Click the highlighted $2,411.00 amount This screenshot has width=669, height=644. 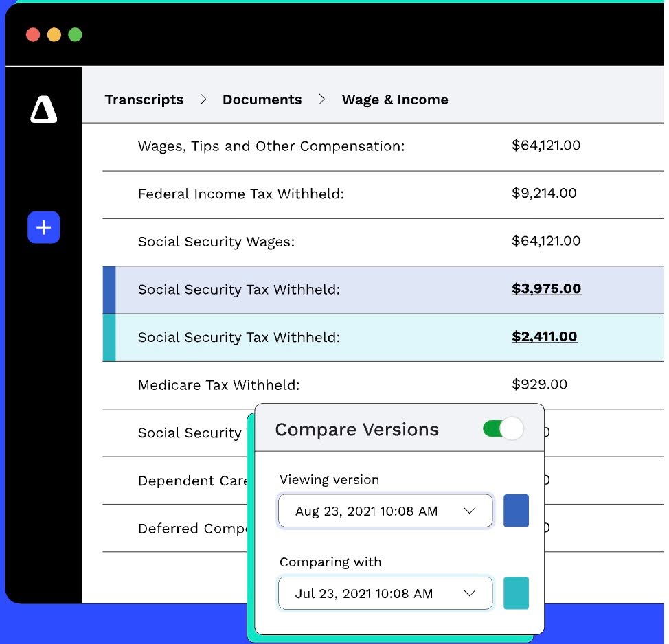pos(544,336)
